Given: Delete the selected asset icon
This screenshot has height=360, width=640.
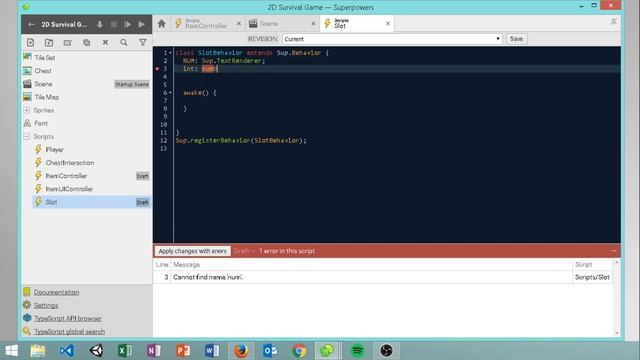Looking at the screenshot, I should [105, 42].
